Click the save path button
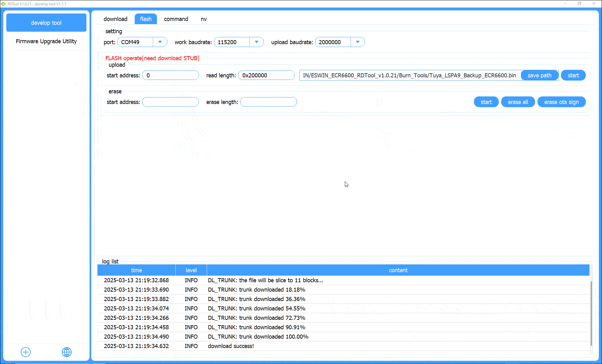This screenshot has height=364, width=602. (x=539, y=75)
